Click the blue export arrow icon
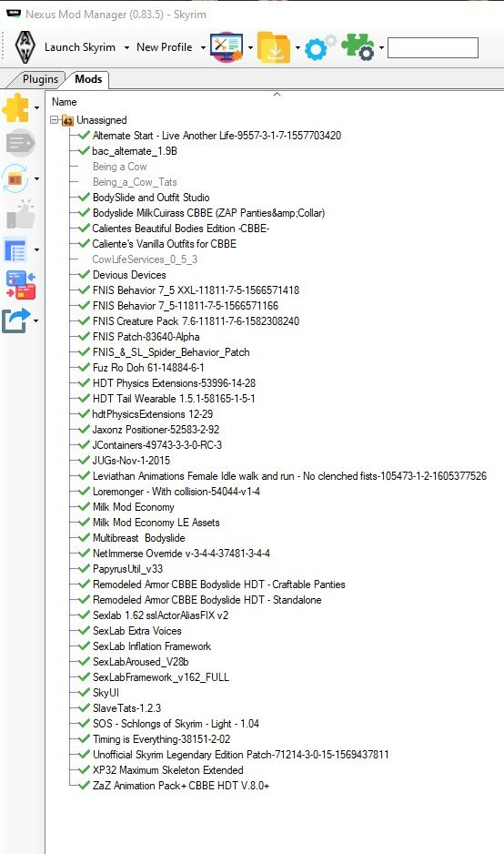504x854 pixels. pyautogui.click(x=15, y=320)
